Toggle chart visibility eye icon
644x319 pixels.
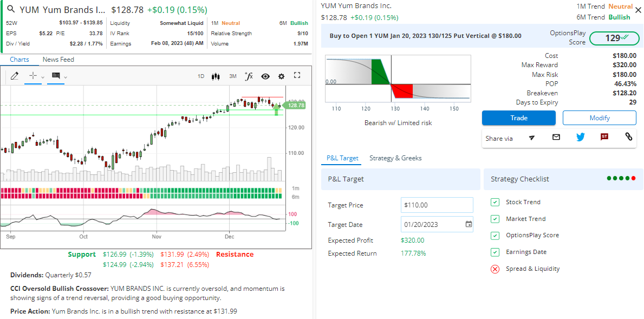[x=265, y=76]
